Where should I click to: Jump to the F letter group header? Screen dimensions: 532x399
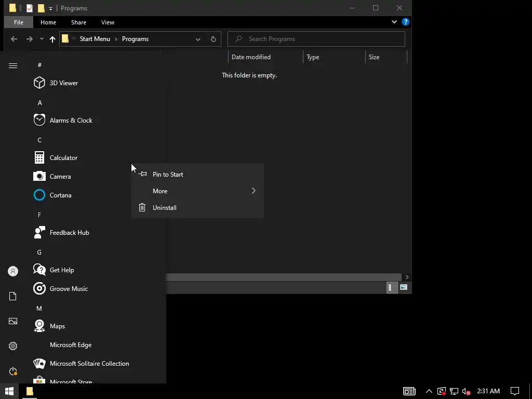39,215
